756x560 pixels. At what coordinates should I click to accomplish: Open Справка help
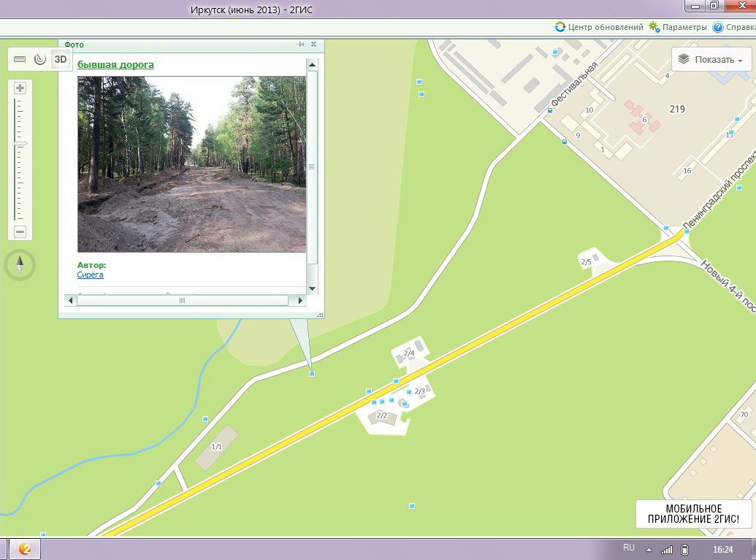733,27
